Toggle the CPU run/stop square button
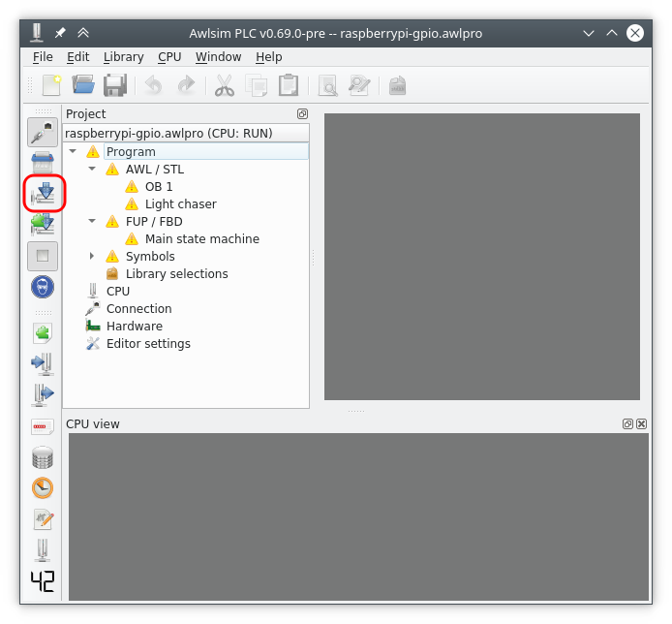The height and width of the screenshot is (624, 672). pyautogui.click(x=43, y=256)
